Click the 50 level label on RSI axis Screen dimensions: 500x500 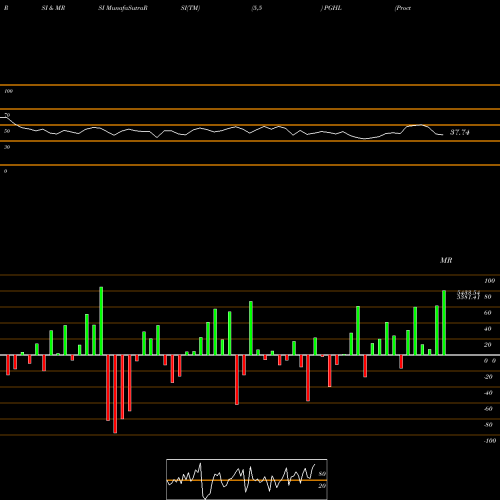pyautogui.click(x=7, y=131)
